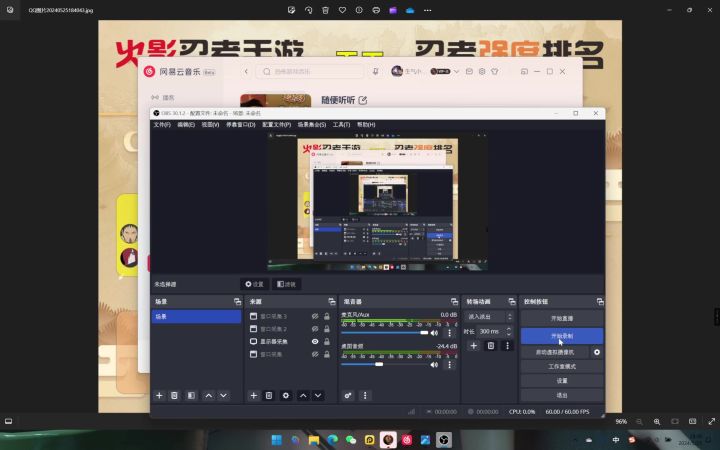Open the 淡入淡出 transition dropdown
Viewport: 720px width, 450px height.
click(x=489, y=317)
